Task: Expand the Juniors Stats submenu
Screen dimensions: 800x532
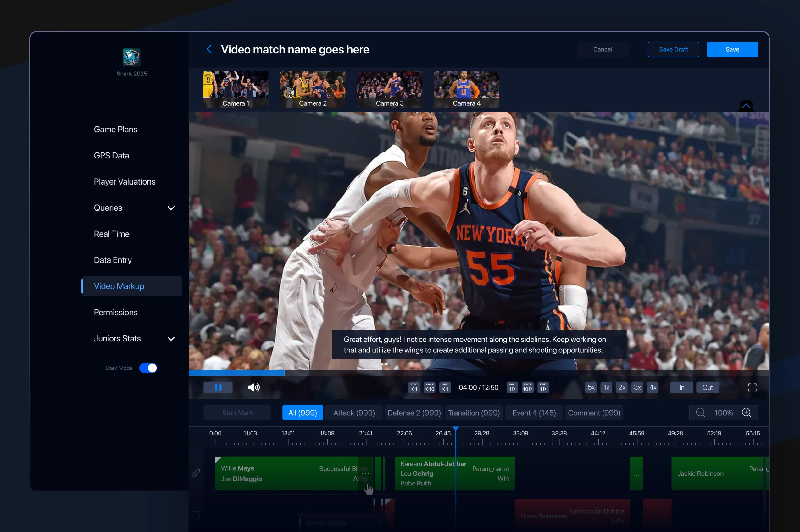Action: tap(171, 339)
